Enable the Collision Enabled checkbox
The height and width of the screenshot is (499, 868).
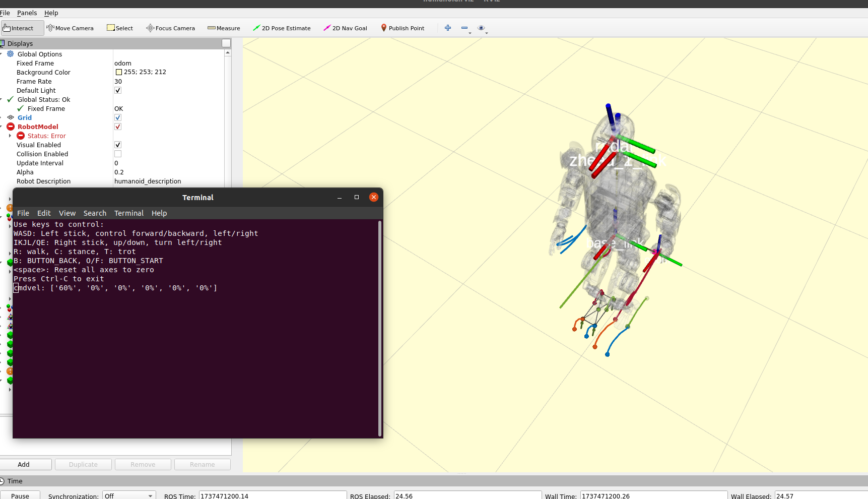(118, 154)
